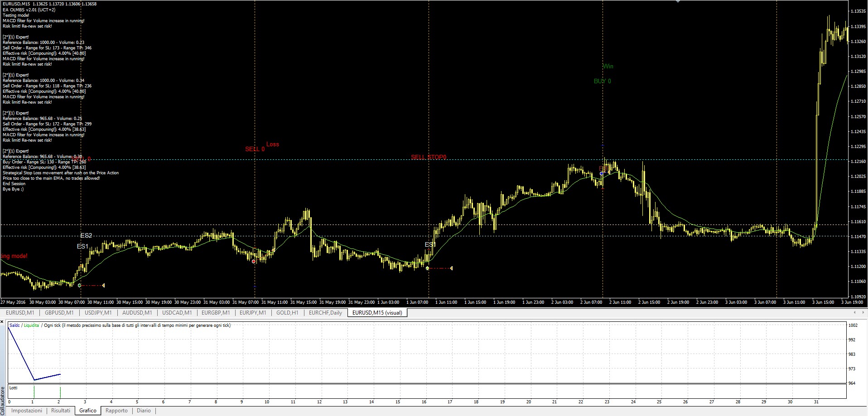
Task: Click the SELL STOP0 chart label
Action: coord(429,157)
